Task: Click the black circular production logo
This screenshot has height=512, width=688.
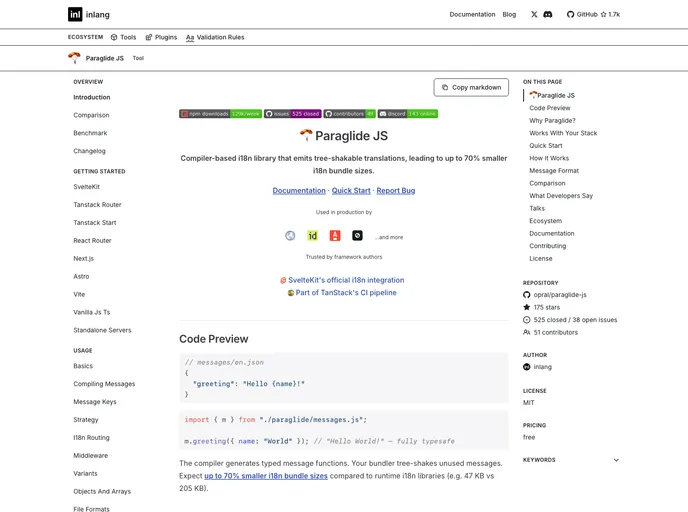Action: coord(357,236)
